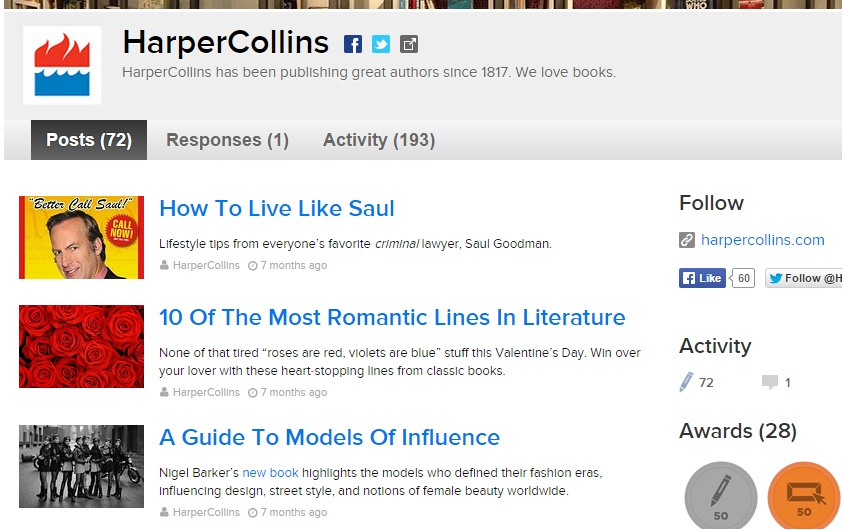This screenshot has width=843, height=530.
Task: Switch to the Responses (1) tab
Action: pyautogui.click(x=227, y=140)
